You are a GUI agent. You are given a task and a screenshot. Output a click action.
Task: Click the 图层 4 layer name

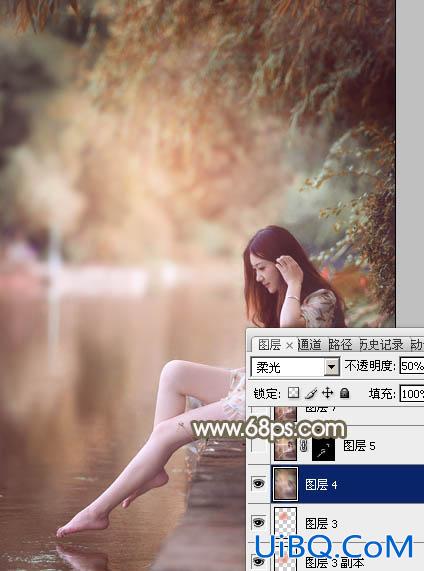point(321,485)
